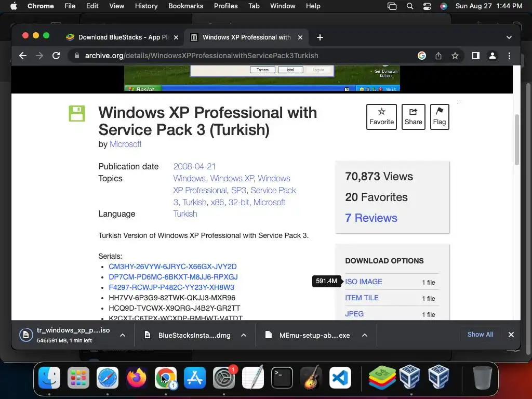Image resolution: width=532 pixels, height=399 pixels.
Task: Click the address bar URL field
Action: (x=244, y=56)
